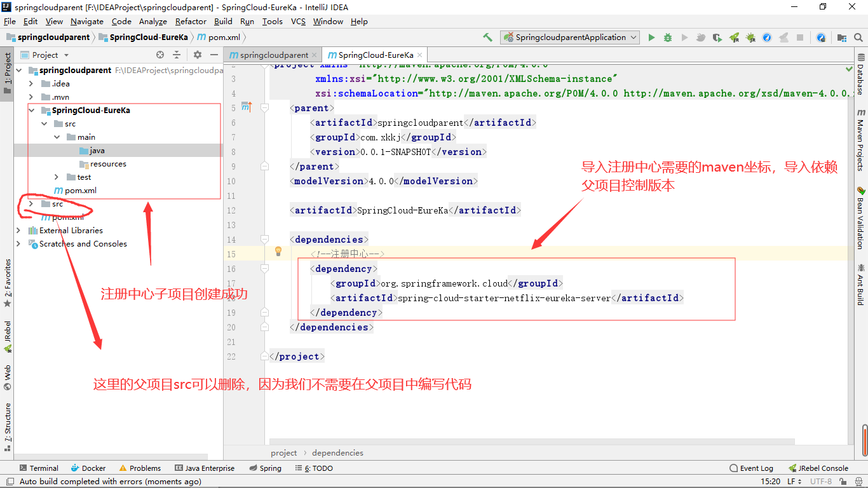Open the Problems tool window
The height and width of the screenshot is (488, 868).
point(140,468)
